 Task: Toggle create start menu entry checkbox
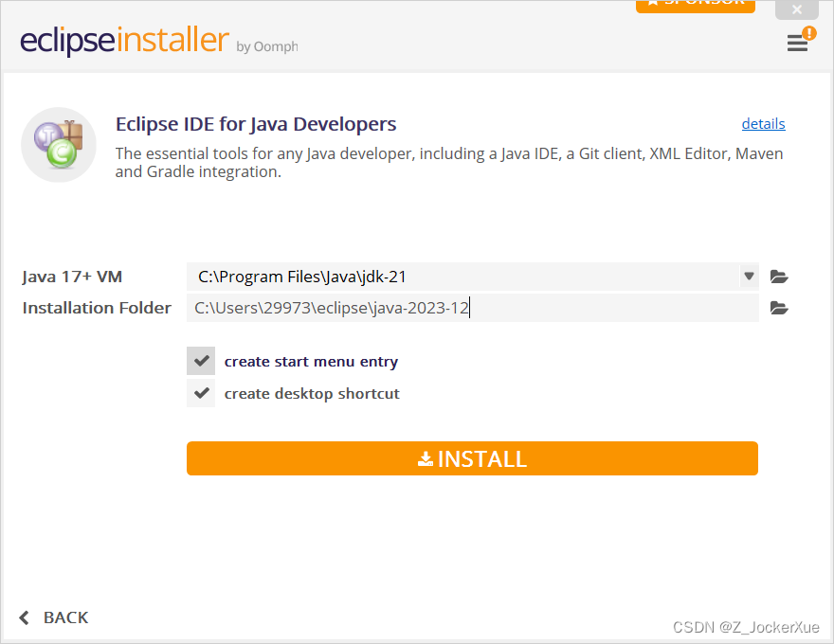[201, 362]
